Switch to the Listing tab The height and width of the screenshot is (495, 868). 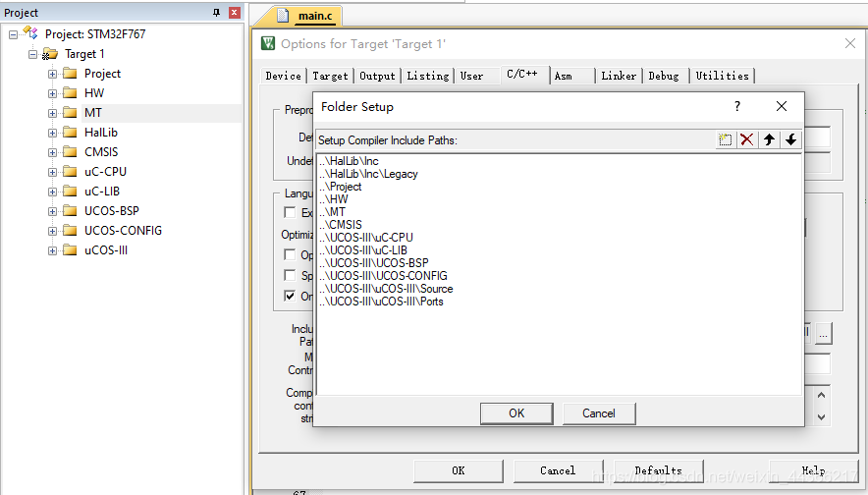coord(428,76)
